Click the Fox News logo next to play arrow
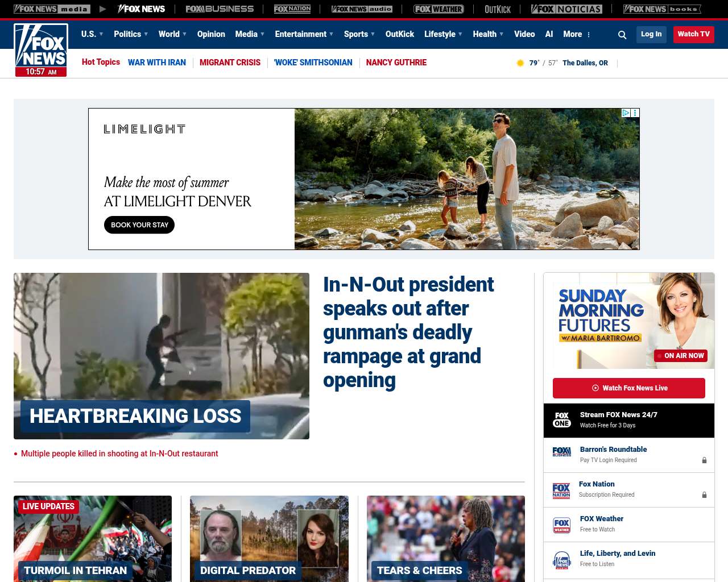This screenshot has height=582, width=728. [141, 9]
